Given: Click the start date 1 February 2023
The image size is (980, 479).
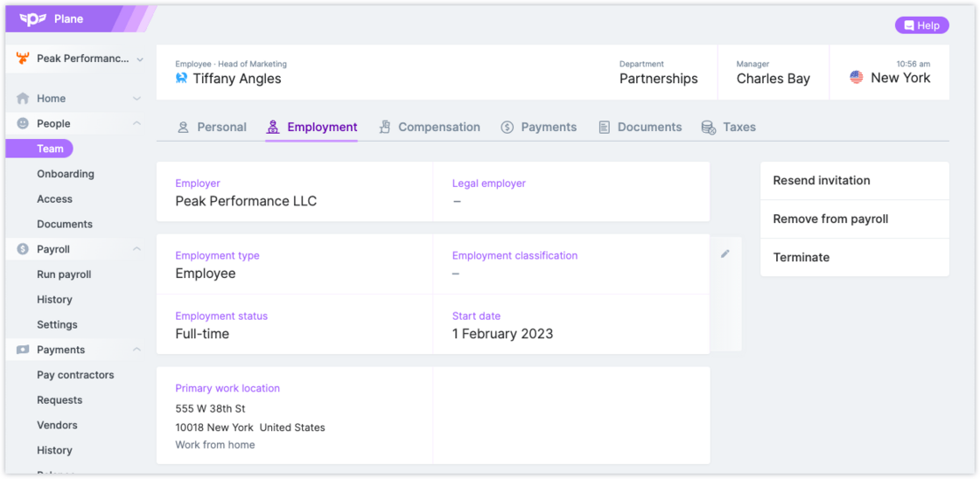Looking at the screenshot, I should pyautogui.click(x=502, y=334).
